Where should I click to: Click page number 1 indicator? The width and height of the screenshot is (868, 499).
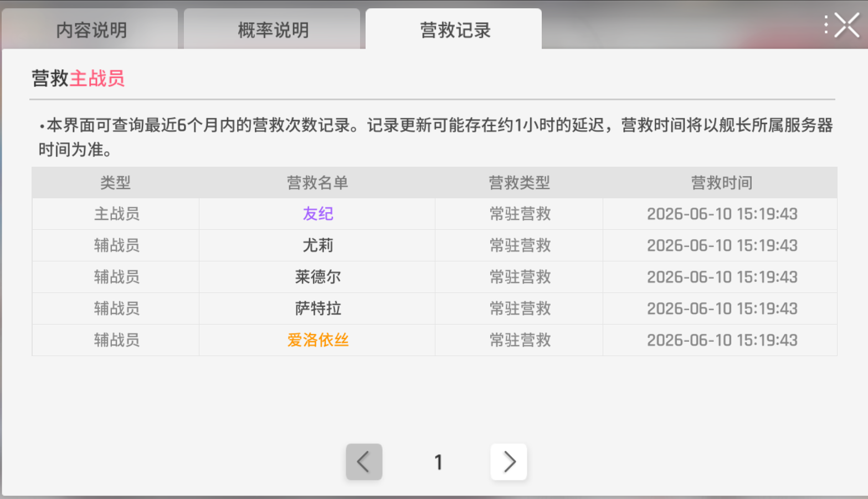(x=438, y=462)
